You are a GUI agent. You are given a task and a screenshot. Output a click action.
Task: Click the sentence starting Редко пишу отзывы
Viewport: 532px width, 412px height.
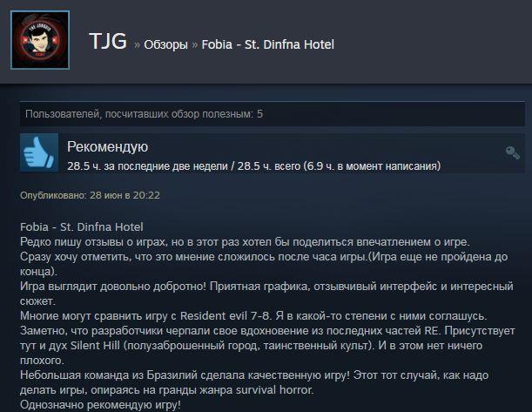click(x=245, y=241)
